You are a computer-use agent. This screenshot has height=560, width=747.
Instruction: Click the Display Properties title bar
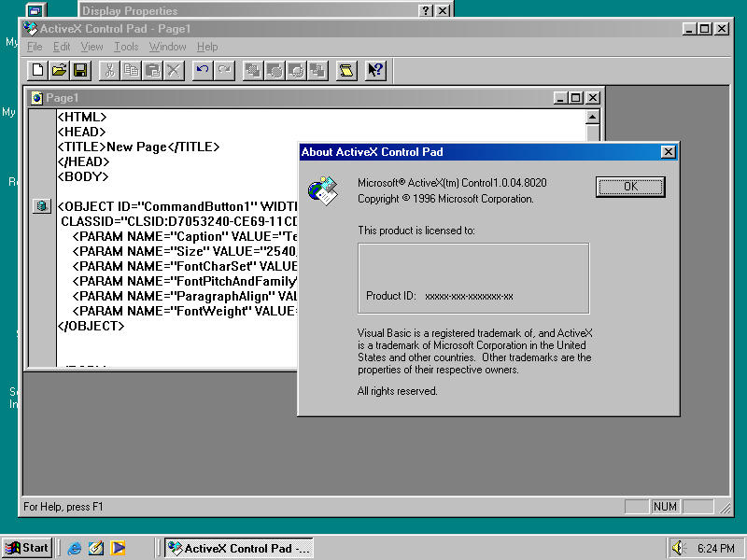(x=266, y=9)
